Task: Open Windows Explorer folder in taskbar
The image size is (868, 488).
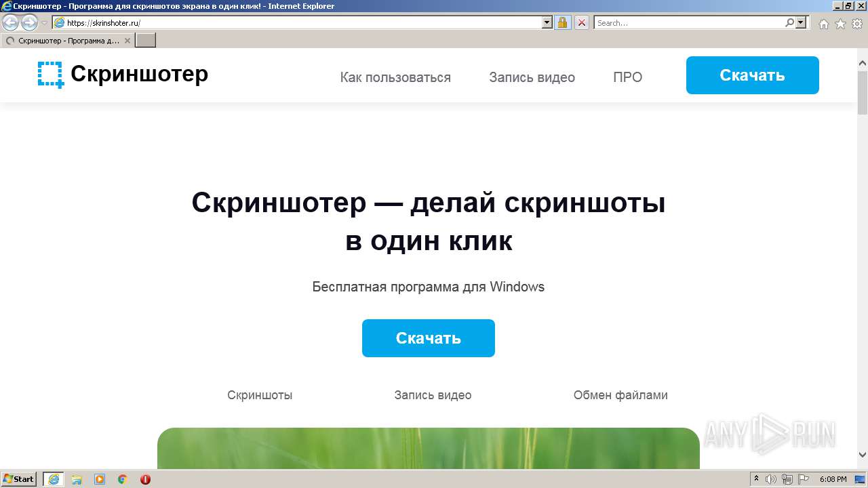Action: tap(77, 479)
